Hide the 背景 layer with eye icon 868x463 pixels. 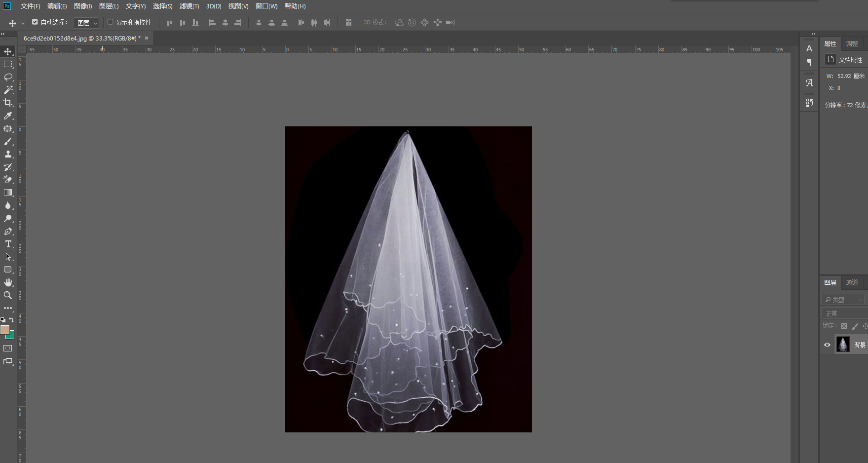point(827,345)
